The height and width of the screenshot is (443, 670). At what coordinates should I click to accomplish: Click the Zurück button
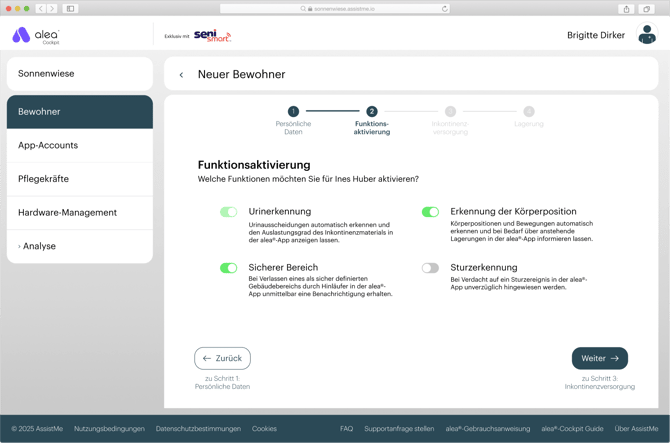[222, 358]
